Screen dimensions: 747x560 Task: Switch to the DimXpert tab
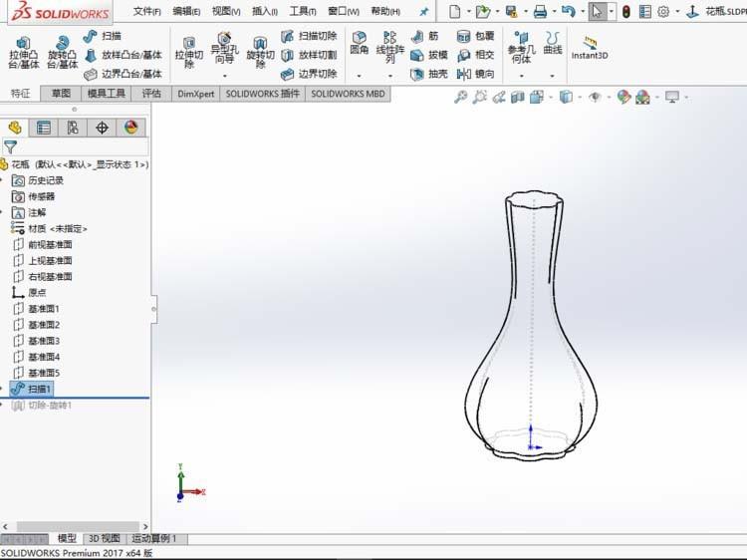[196, 94]
